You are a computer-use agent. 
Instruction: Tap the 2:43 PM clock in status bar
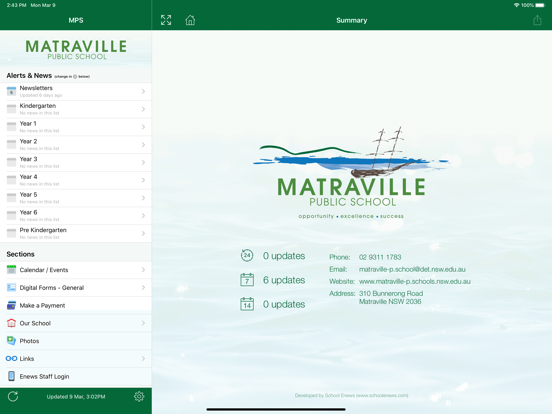pyautogui.click(x=17, y=5)
